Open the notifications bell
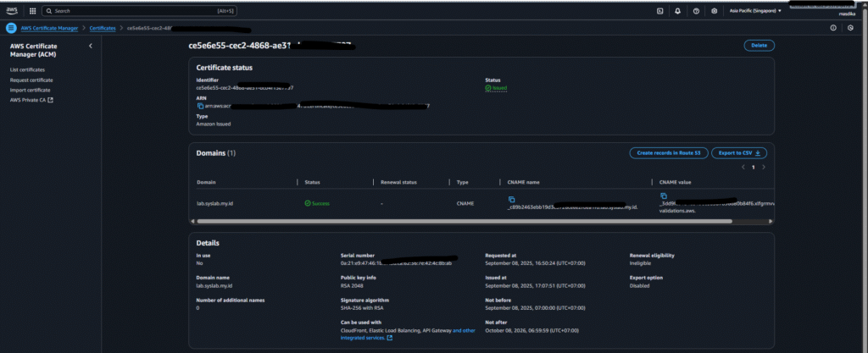Viewport: 868px width, 353px height. point(677,10)
